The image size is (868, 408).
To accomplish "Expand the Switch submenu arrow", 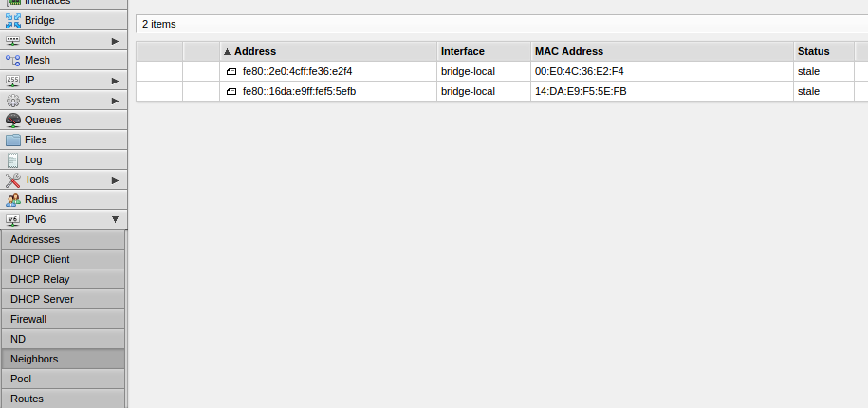I will (x=115, y=40).
